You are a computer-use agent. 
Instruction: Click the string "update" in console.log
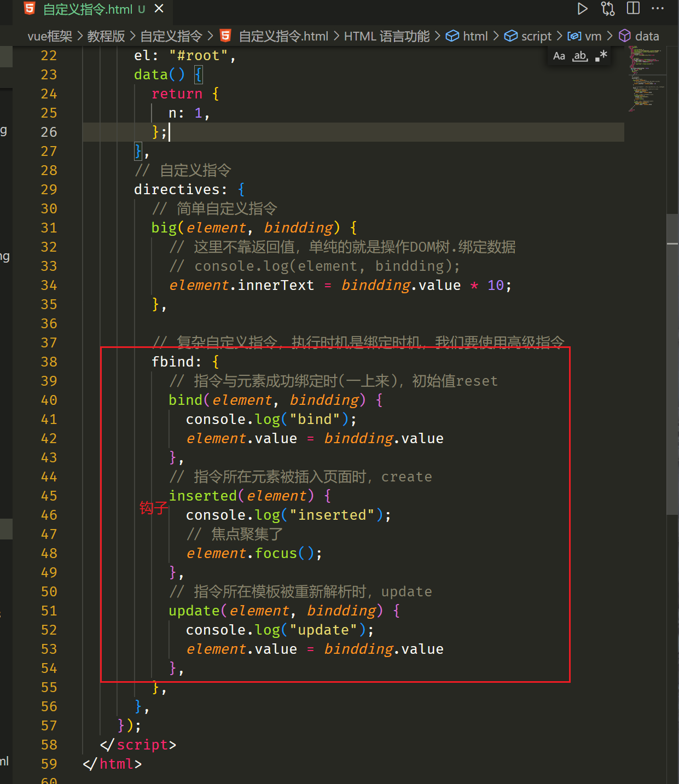pyautogui.click(x=323, y=630)
